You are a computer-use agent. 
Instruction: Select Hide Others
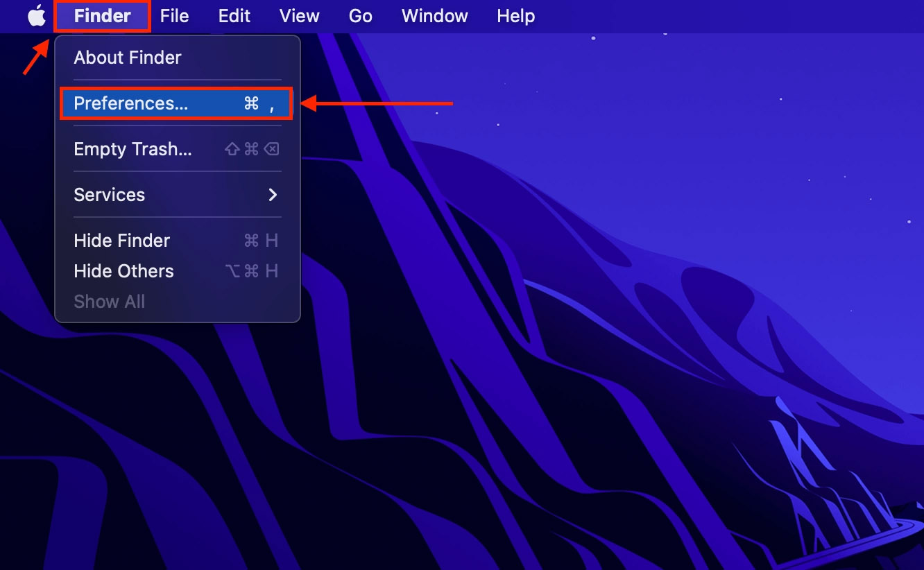178,271
